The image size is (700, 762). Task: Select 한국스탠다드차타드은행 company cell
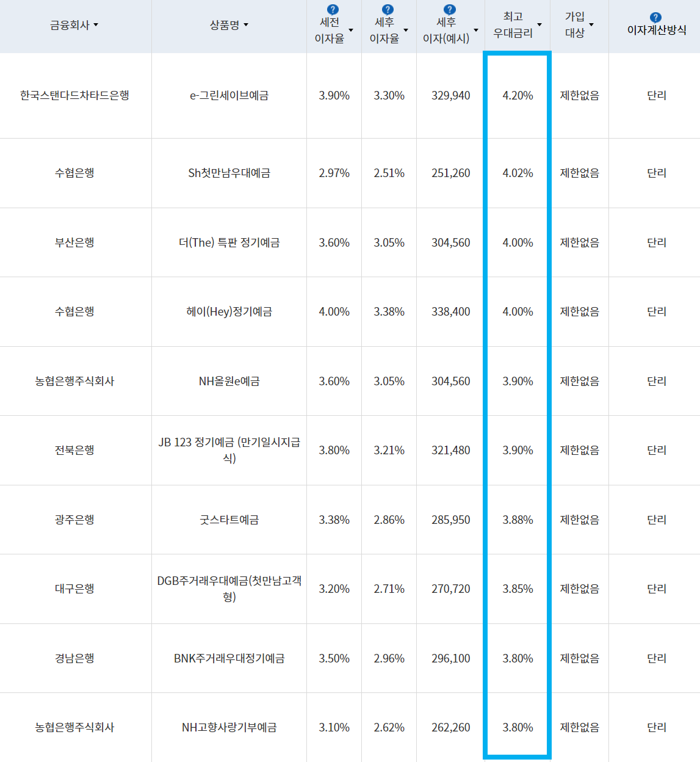[74, 95]
